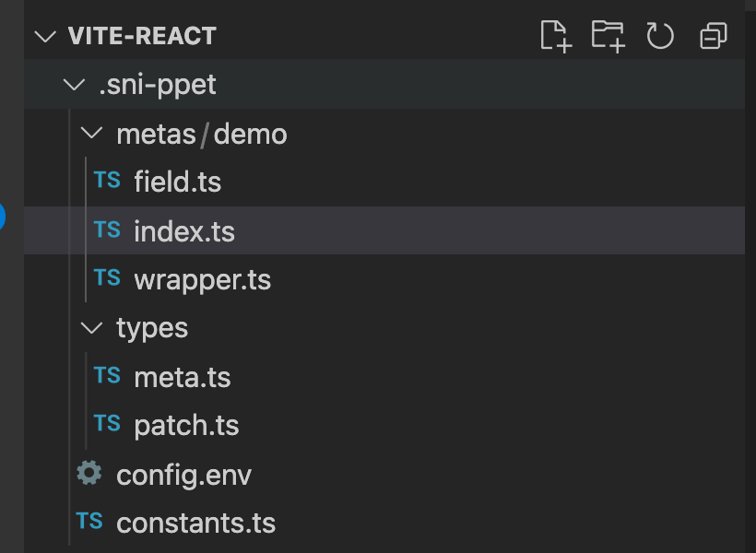The height and width of the screenshot is (553, 756).
Task: Click the TS icon beside meta.ts
Action: pyautogui.click(x=107, y=375)
